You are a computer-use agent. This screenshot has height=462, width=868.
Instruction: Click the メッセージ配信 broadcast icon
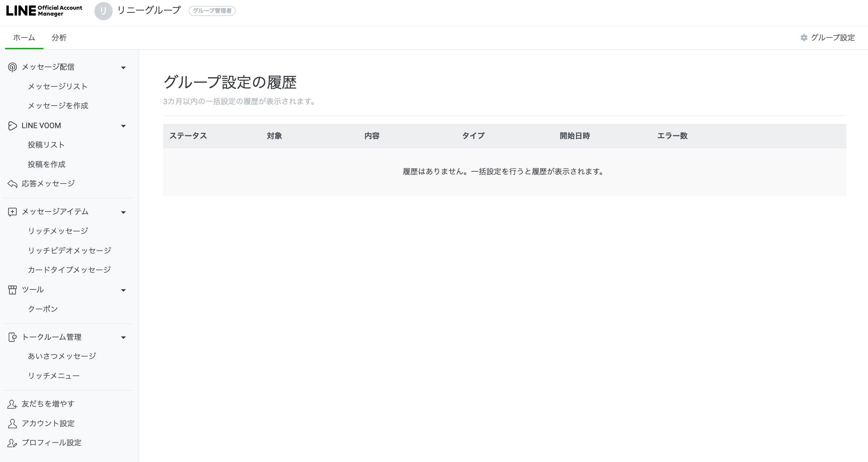coord(12,67)
